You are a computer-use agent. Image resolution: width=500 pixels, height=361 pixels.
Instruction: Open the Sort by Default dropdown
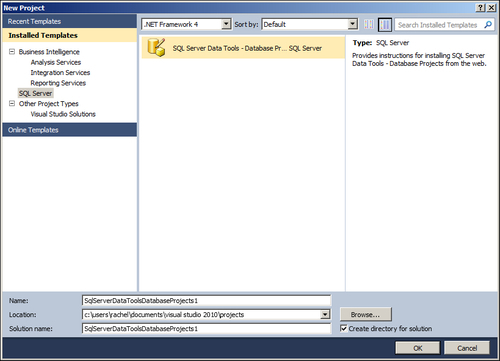coord(352,24)
